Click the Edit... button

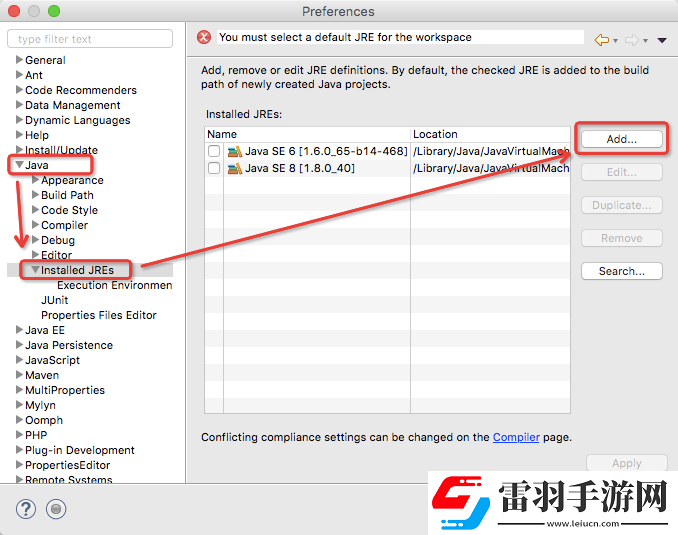(621, 172)
